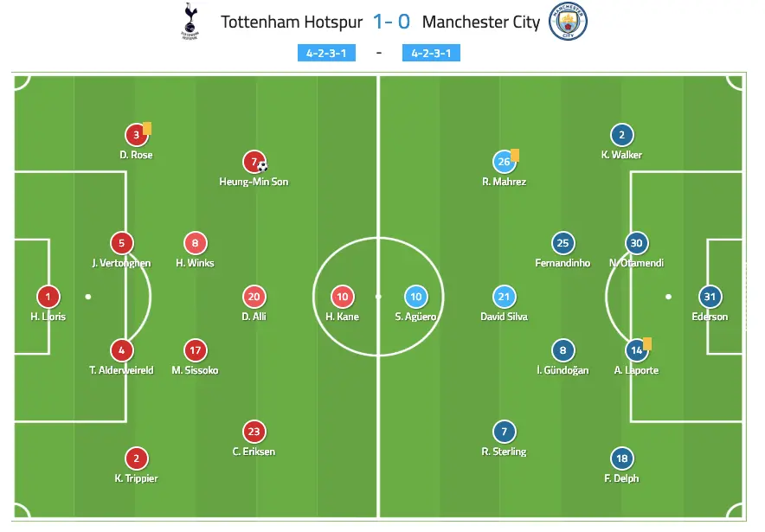Select Fernandinho's number 25 marker
The image size is (765, 532).
tap(562, 243)
